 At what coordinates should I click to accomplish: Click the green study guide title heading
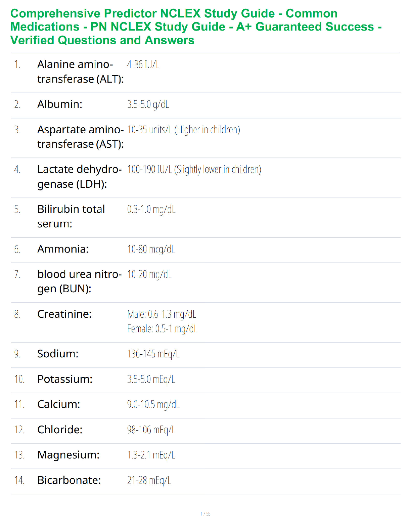click(196, 27)
